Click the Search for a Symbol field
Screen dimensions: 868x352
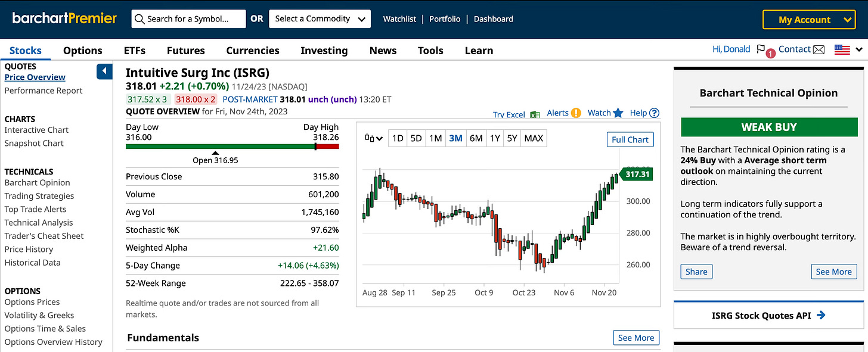click(188, 19)
